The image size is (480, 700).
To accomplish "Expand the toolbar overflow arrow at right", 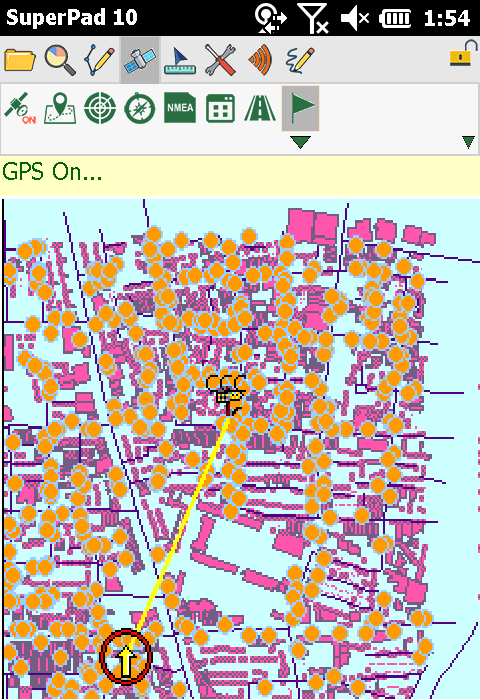I will [x=468, y=142].
